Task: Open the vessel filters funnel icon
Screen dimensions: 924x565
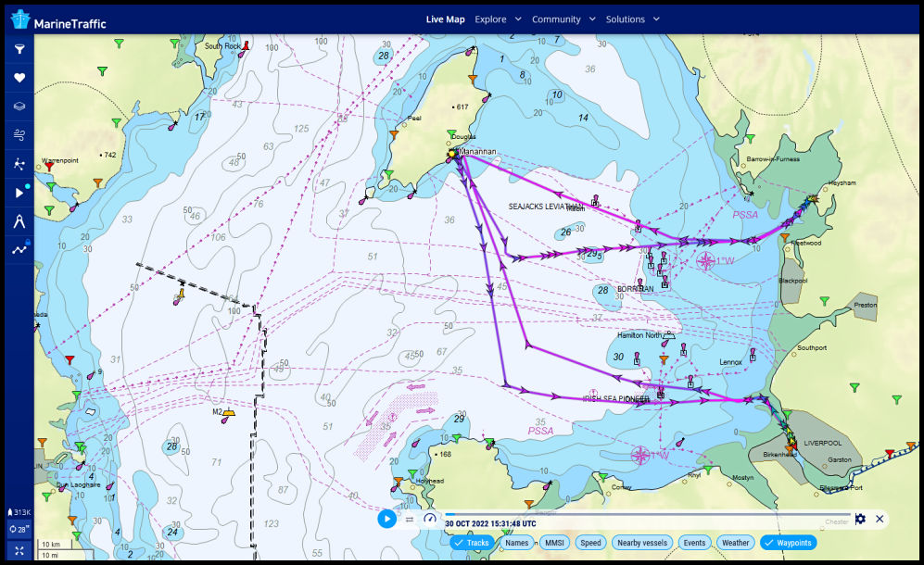Action: [19, 49]
